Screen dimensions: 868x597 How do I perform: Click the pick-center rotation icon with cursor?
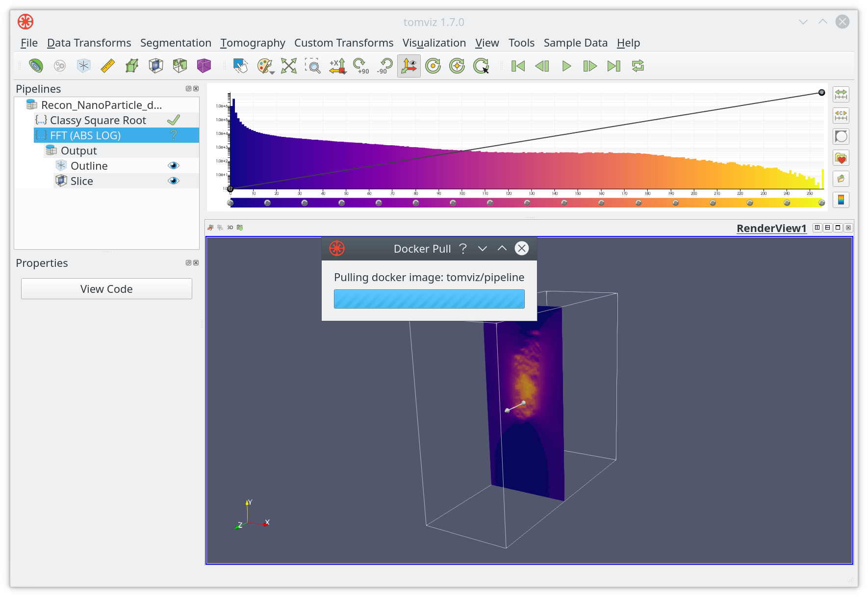coord(481,66)
